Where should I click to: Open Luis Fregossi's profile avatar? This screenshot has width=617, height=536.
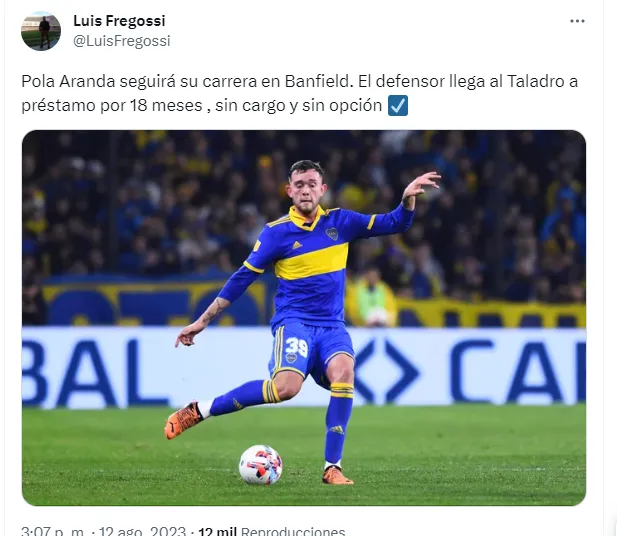[41, 31]
